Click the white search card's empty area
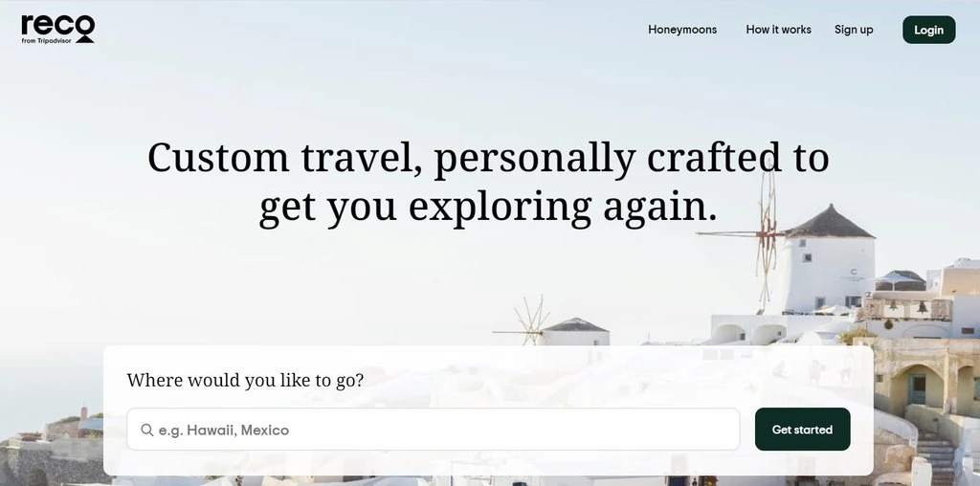 (563, 378)
